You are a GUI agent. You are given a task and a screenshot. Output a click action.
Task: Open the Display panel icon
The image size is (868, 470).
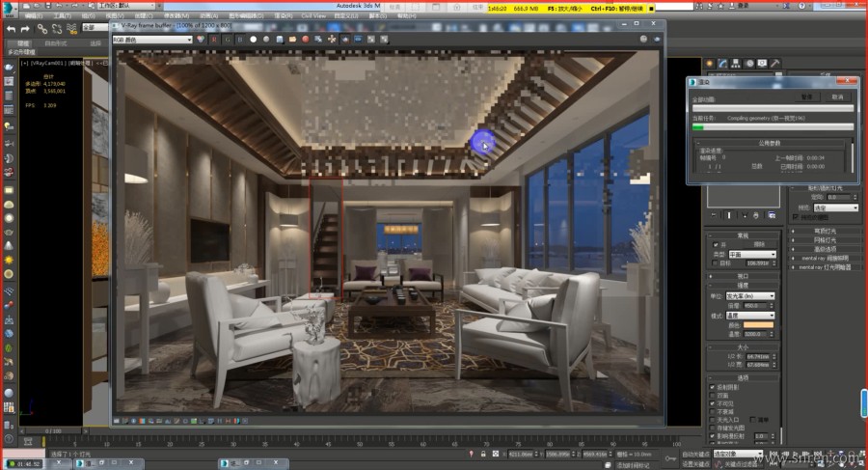click(x=762, y=64)
